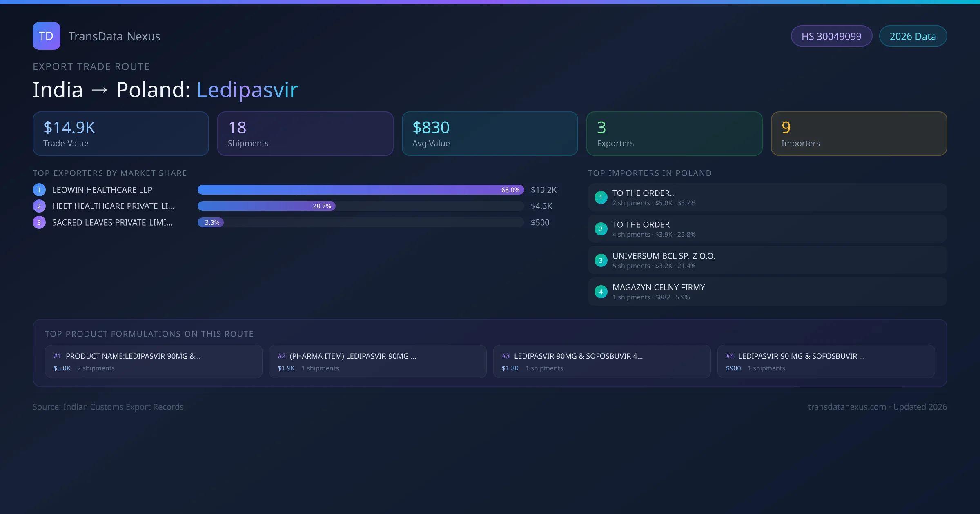Click green badge 4 beside Magazyn Celny Firmy

[x=601, y=292]
